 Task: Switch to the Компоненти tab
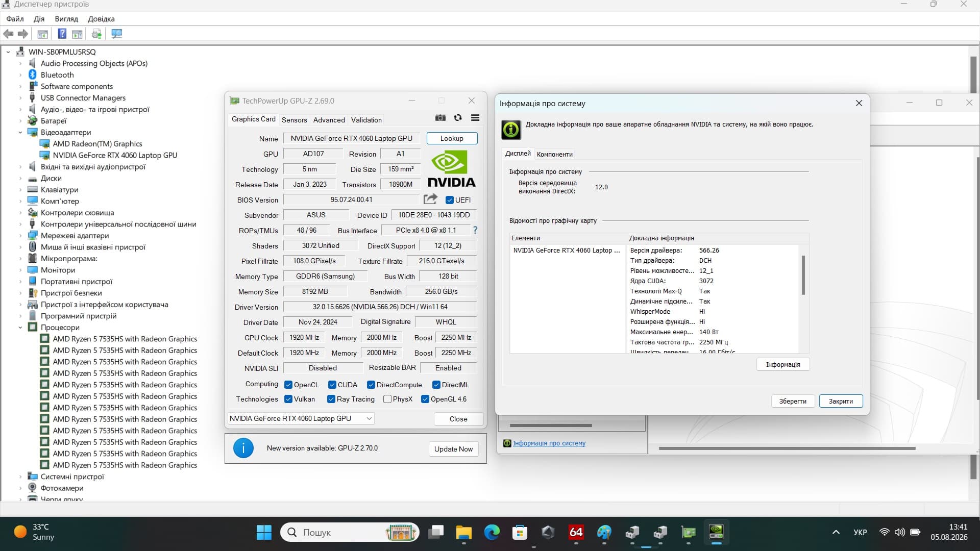555,154
